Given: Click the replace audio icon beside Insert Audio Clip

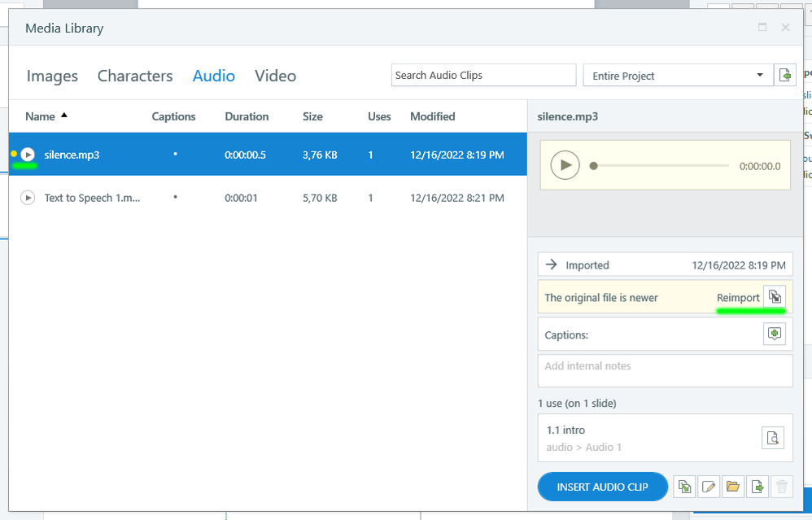Looking at the screenshot, I should pos(685,487).
